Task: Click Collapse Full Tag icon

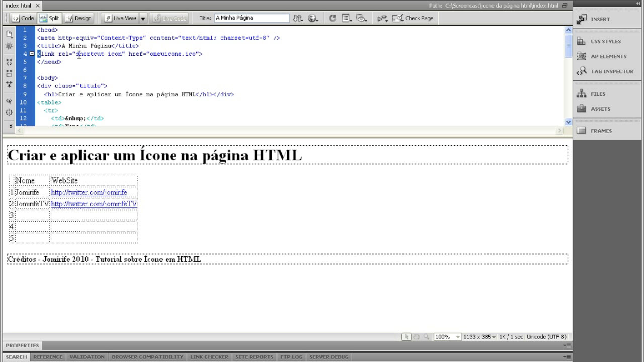Action: tap(9, 62)
